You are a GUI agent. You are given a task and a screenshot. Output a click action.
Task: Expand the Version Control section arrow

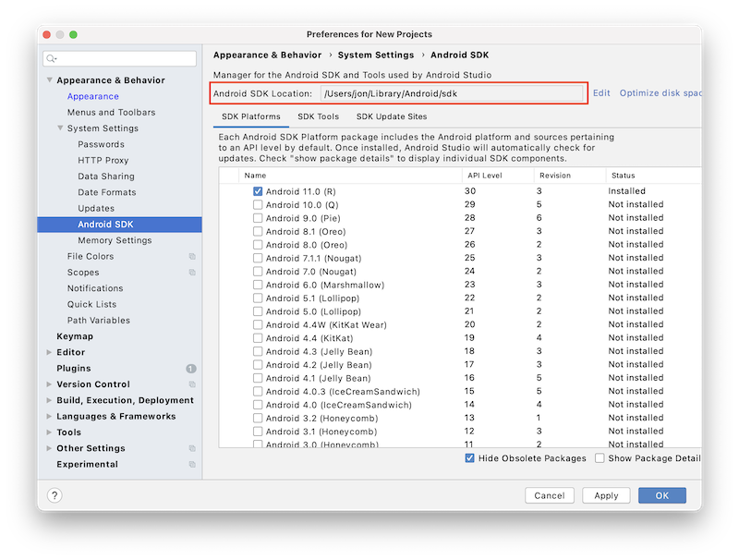pyautogui.click(x=49, y=384)
